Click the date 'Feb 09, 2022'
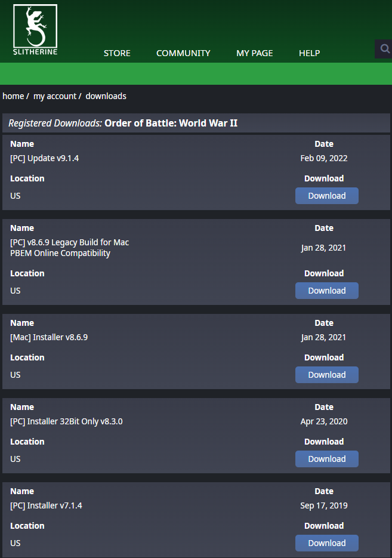The width and height of the screenshot is (392, 558). pyautogui.click(x=324, y=158)
